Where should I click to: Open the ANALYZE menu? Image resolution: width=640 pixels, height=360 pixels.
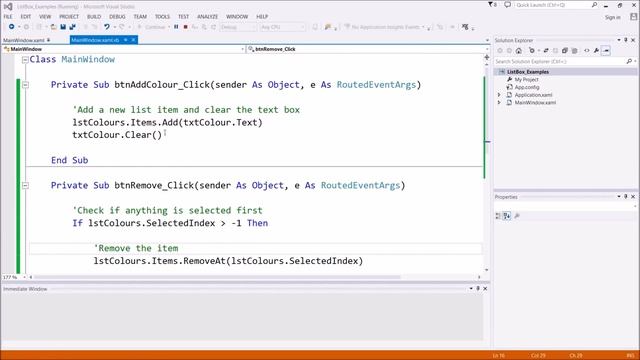tap(207, 17)
